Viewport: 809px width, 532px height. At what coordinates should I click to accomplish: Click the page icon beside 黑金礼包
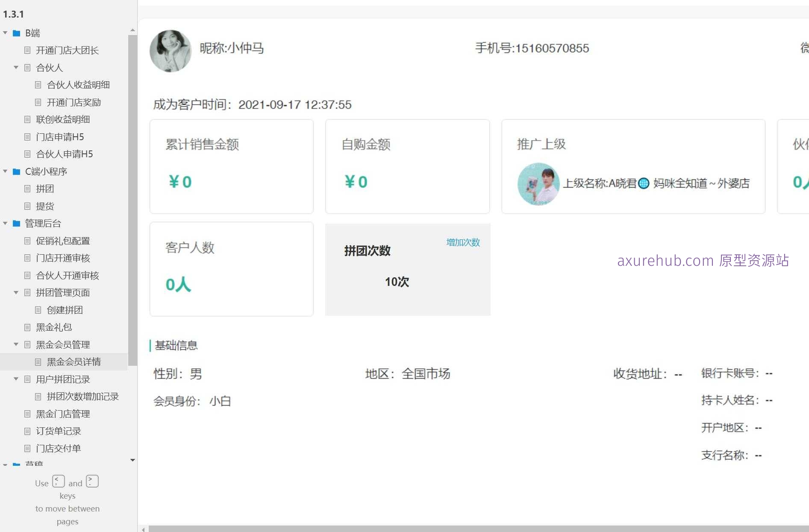pyautogui.click(x=27, y=327)
